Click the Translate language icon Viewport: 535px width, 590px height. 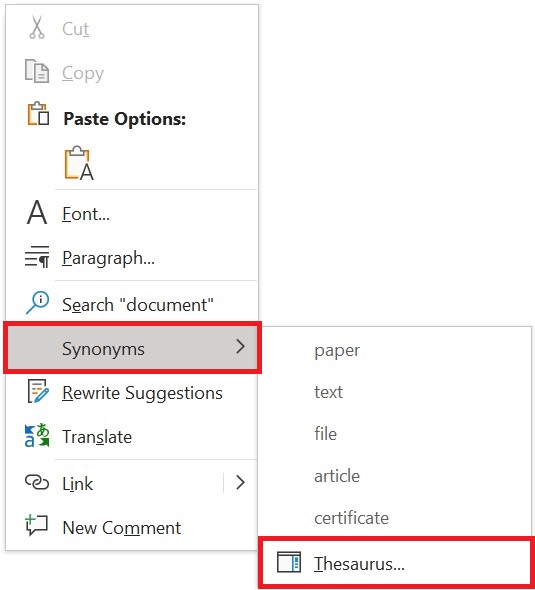(37, 435)
